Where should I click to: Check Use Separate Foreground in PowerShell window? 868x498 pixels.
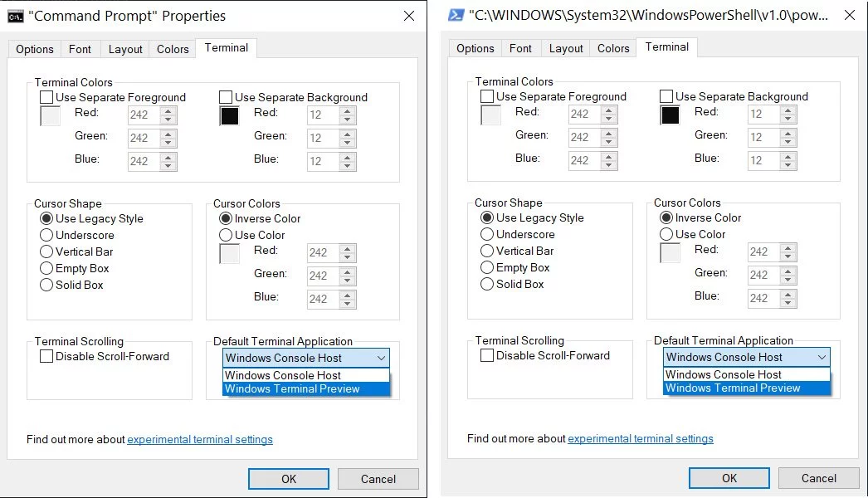click(x=487, y=96)
